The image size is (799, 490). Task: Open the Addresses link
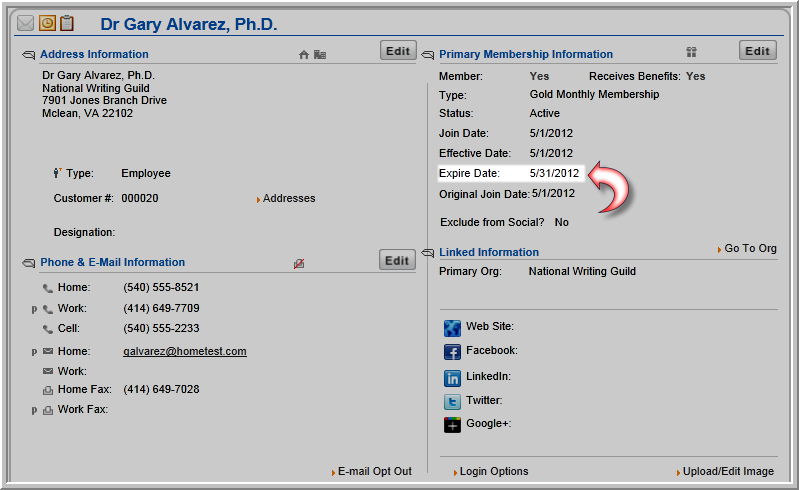(x=289, y=199)
